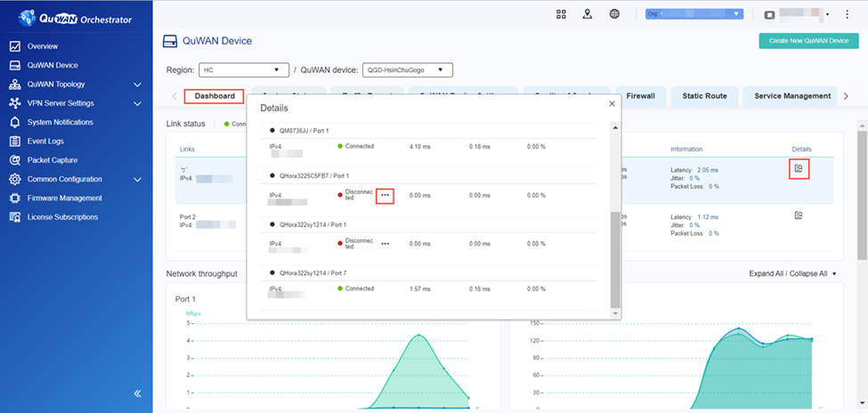The height and width of the screenshot is (413, 868).
Task: Click Create New QuWAN Device button
Action: [x=808, y=41]
